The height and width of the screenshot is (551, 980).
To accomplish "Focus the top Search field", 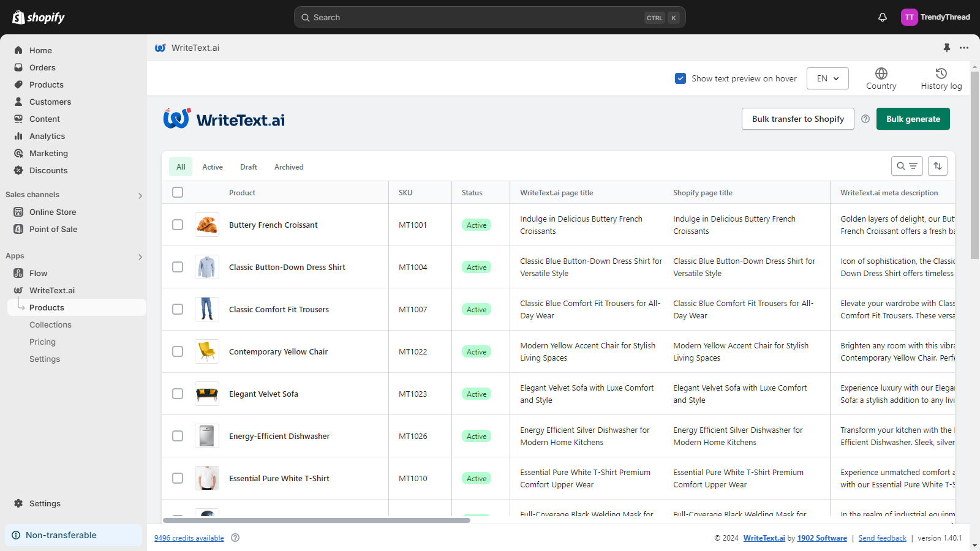I will tap(490, 17).
